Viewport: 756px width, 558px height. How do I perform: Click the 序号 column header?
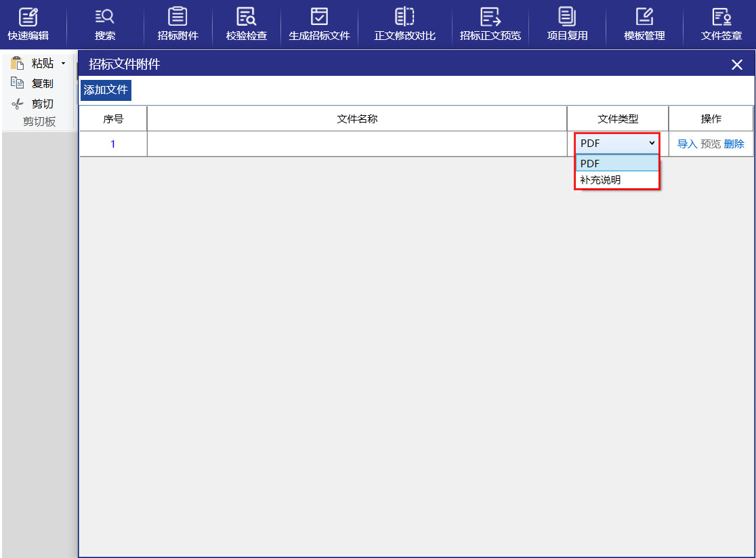coord(113,119)
